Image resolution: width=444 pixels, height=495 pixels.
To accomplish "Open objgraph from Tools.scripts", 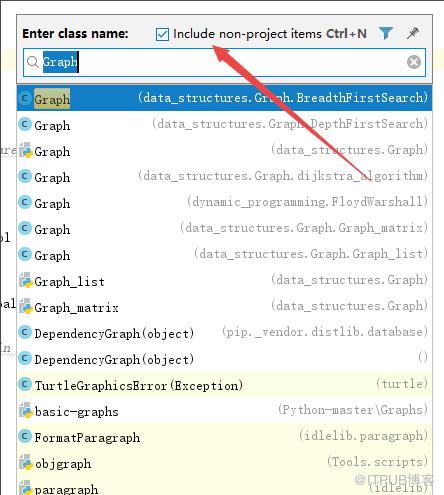I will click(x=224, y=463).
